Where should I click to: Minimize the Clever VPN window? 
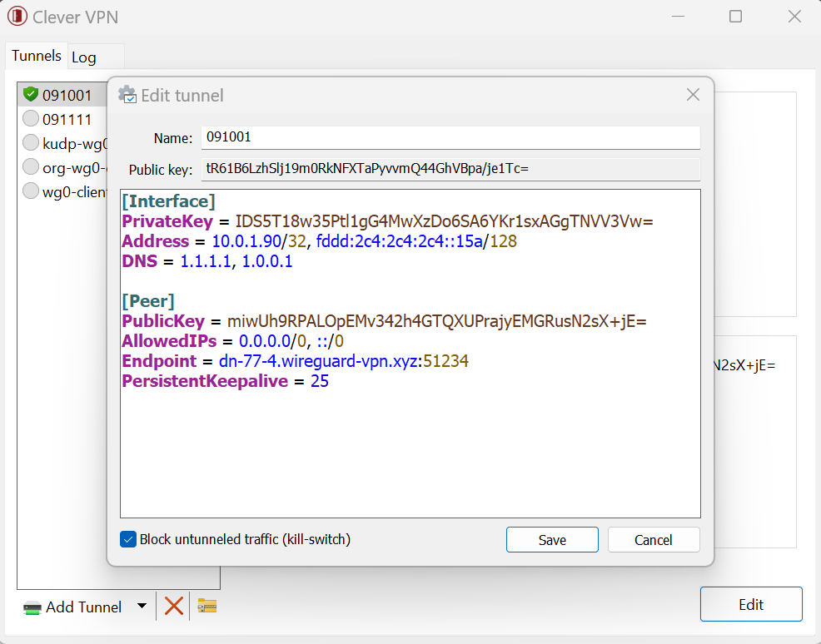(678, 16)
